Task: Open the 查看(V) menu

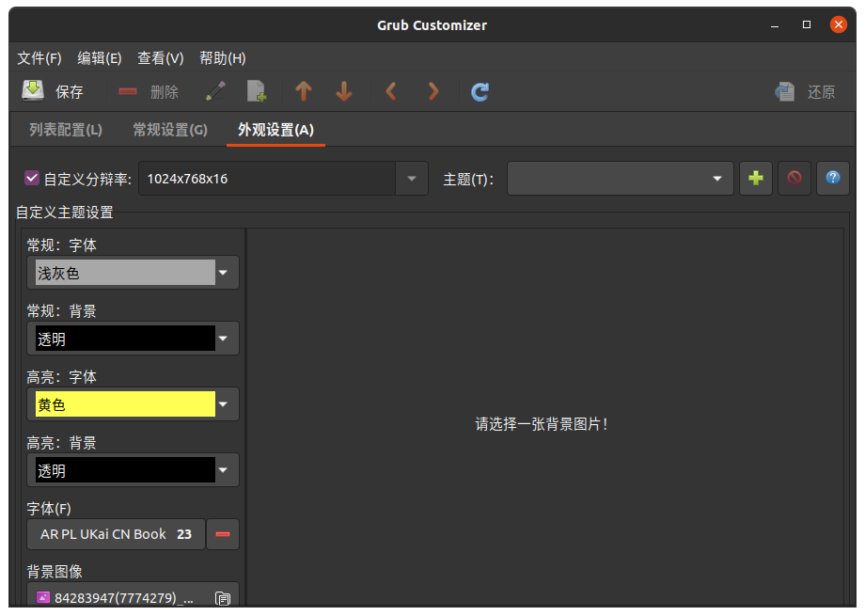Action: click(x=160, y=58)
